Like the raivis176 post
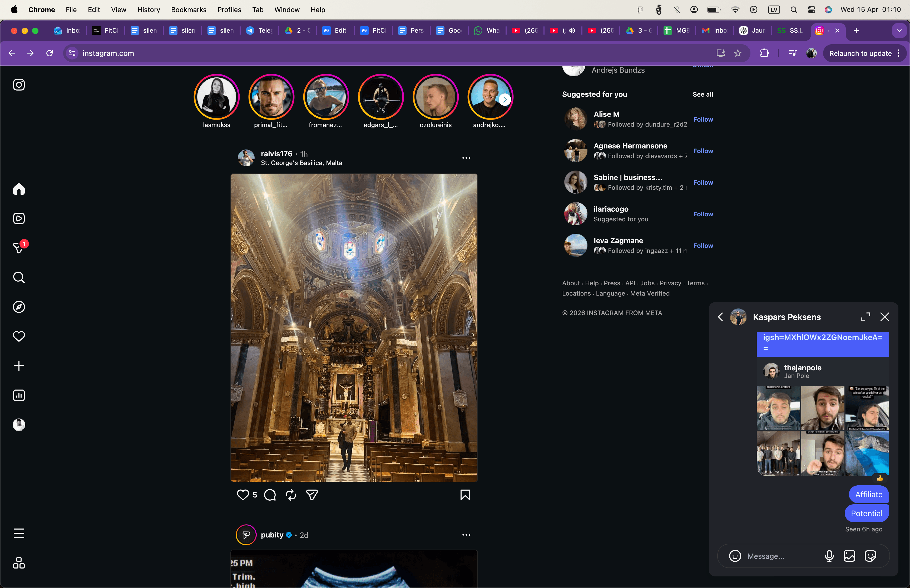Image resolution: width=910 pixels, height=588 pixels. [x=243, y=495]
